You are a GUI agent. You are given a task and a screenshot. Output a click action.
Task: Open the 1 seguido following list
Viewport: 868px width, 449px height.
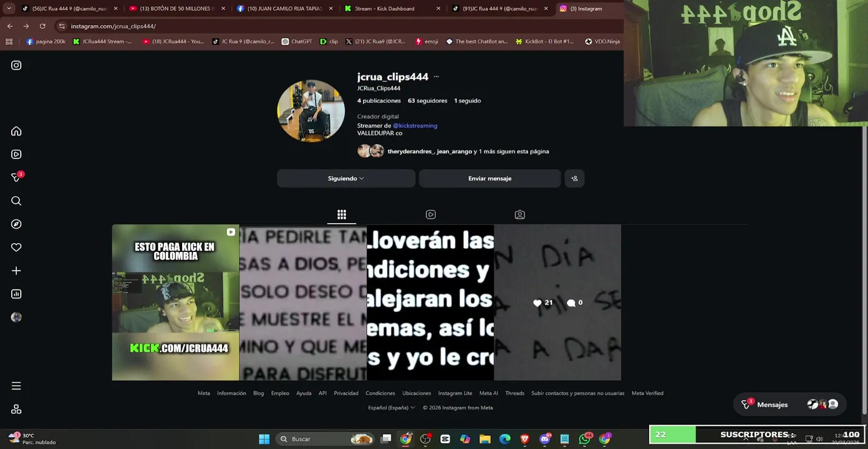[467, 100]
